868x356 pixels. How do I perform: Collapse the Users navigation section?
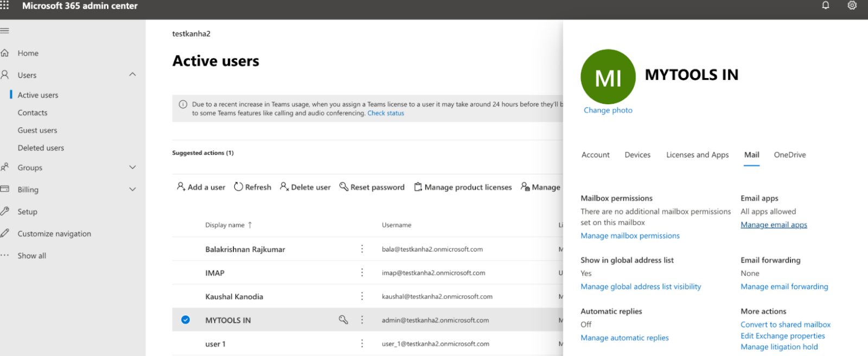coord(132,74)
